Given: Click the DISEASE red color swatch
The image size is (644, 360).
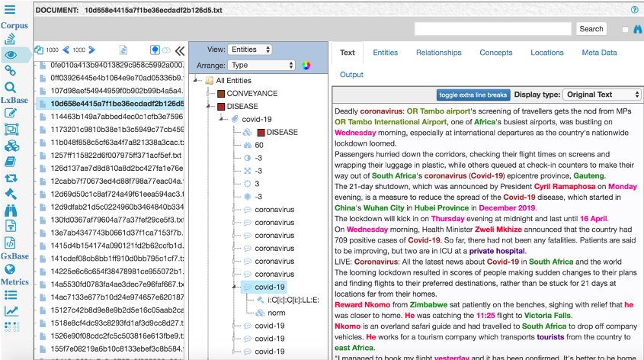Looking at the screenshot, I should (x=221, y=107).
